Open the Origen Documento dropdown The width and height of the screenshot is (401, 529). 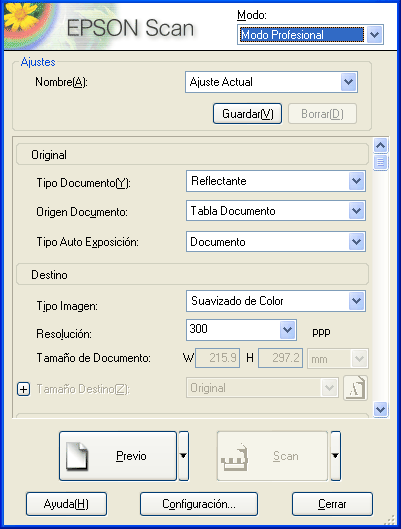(x=356, y=211)
